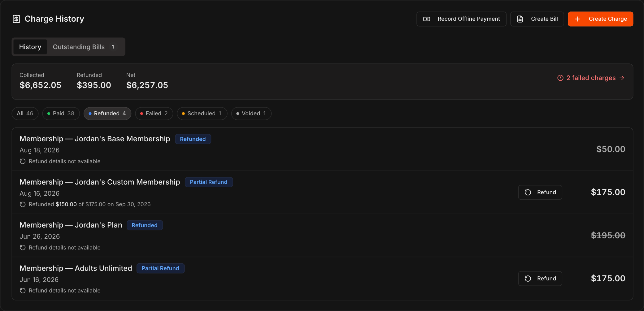644x311 pixels.
Task: Show Scheduled 1 charges
Action: point(202,113)
